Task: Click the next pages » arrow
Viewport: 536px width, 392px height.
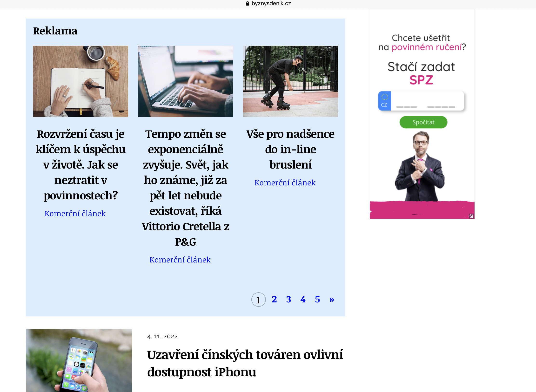Action: (332, 299)
